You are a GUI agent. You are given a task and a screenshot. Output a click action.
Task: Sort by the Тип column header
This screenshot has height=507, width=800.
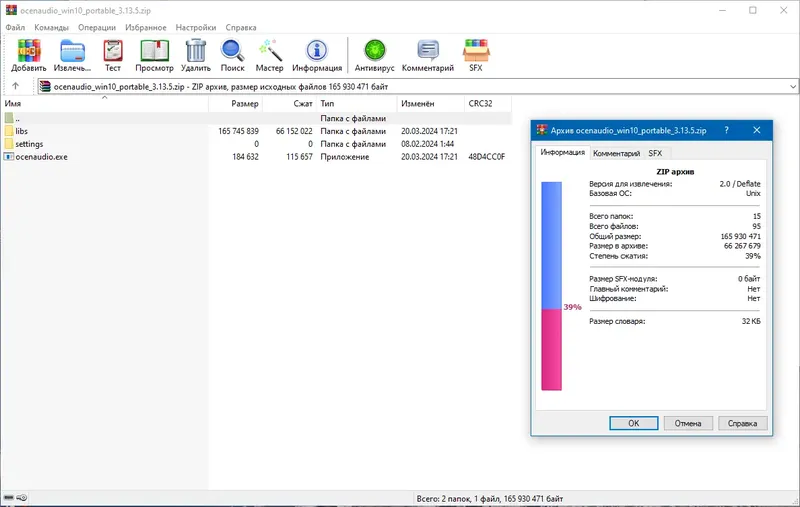coord(357,104)
